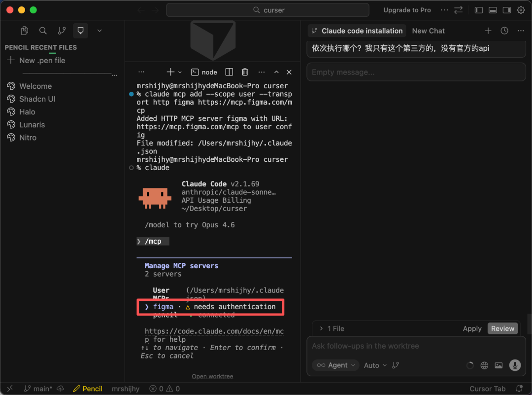Open notifications bell icon
Viewport: 532px width, 395px height.
pyautogui.click(x=519, y=388)
